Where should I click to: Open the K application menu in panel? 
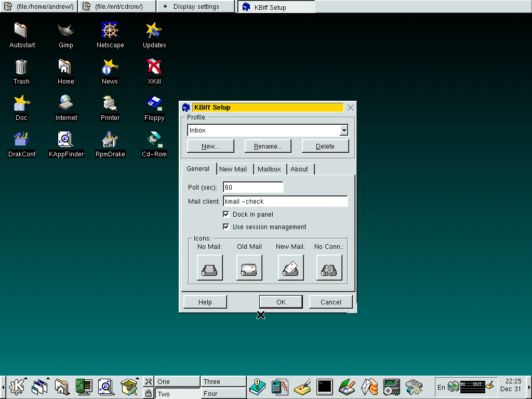pyautogui.click(x=17, y=387)
